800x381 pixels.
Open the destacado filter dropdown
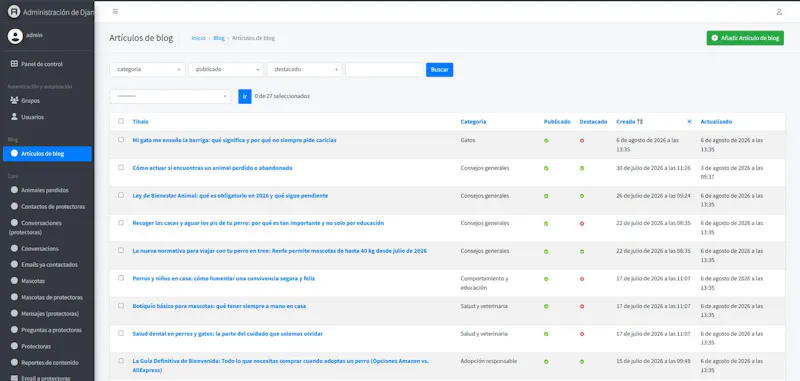pos(305,69)
